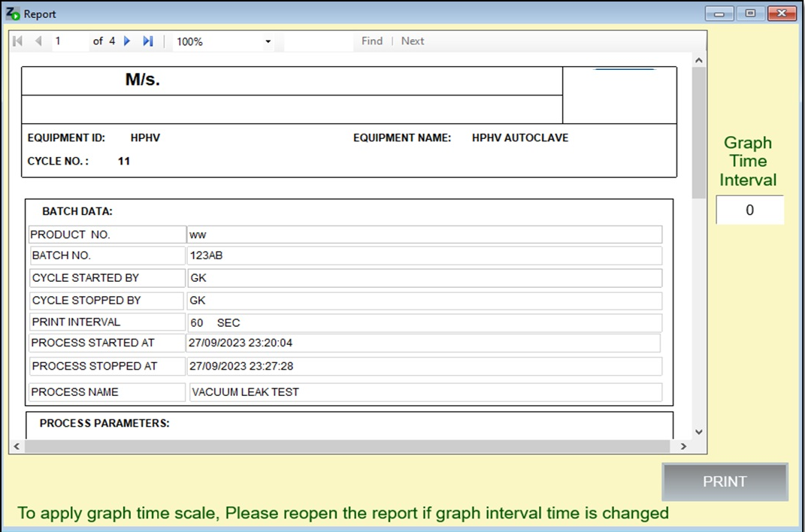Viewport: 805px width, 532px height.
Task: Click vertical scrollbar up arrow
Action: coord(699,60)
